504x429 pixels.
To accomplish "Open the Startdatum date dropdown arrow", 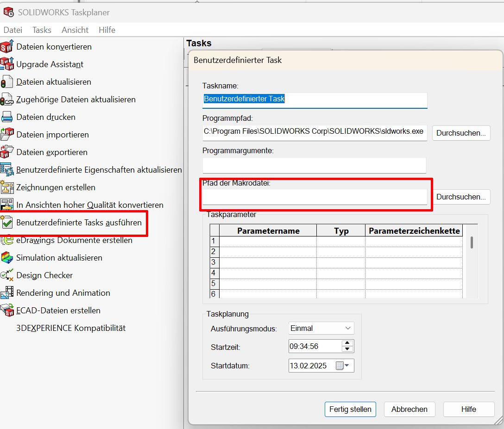I will pyautogui.click(x=347, y=366).
